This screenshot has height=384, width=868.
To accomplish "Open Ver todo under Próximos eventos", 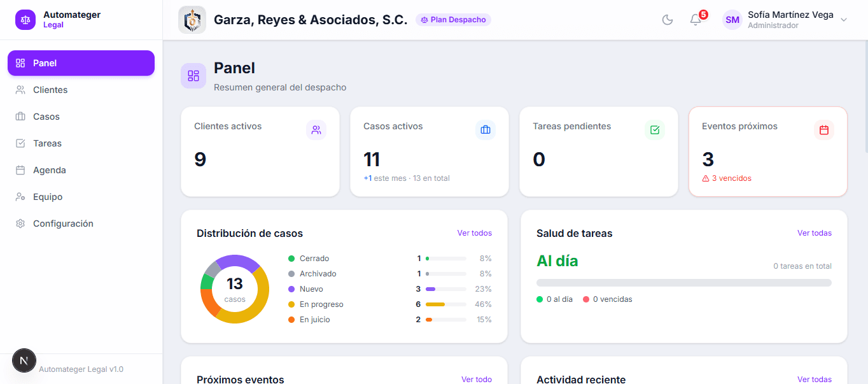I will click(x=477, y=379).
